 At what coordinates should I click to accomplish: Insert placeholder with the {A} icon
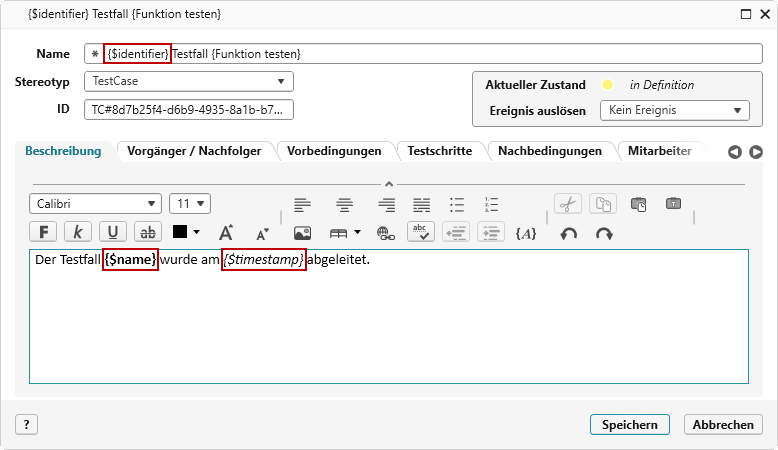pos(526,233)
